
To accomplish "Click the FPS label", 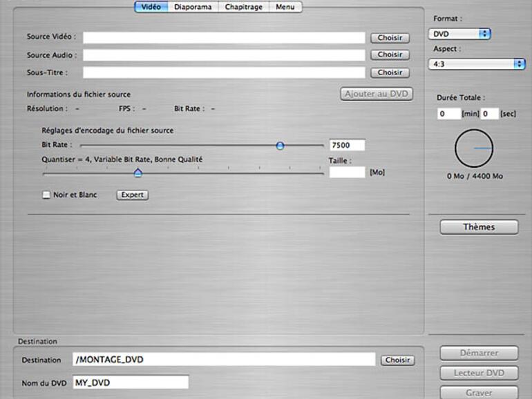I will pos(126,109).
